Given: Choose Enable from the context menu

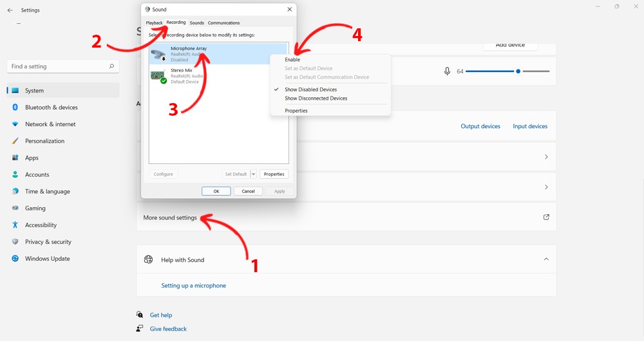Looking at the screenshot, I should 292,59.
